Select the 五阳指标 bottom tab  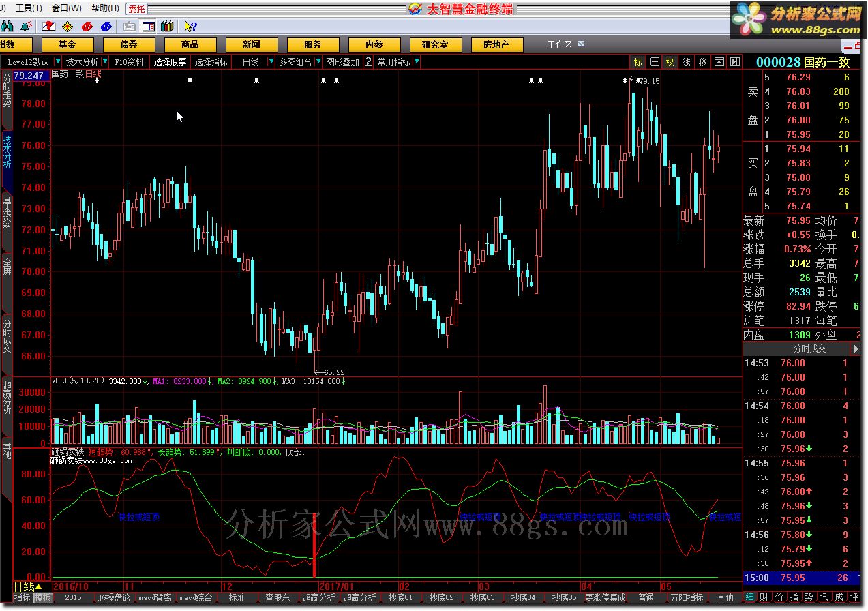pyautogui.click(x=687, y=597)
